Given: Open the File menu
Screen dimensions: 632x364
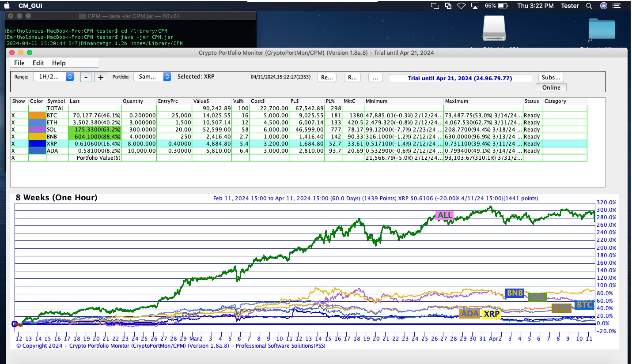Looking at the screenshot, I should [x=19, y=63].
